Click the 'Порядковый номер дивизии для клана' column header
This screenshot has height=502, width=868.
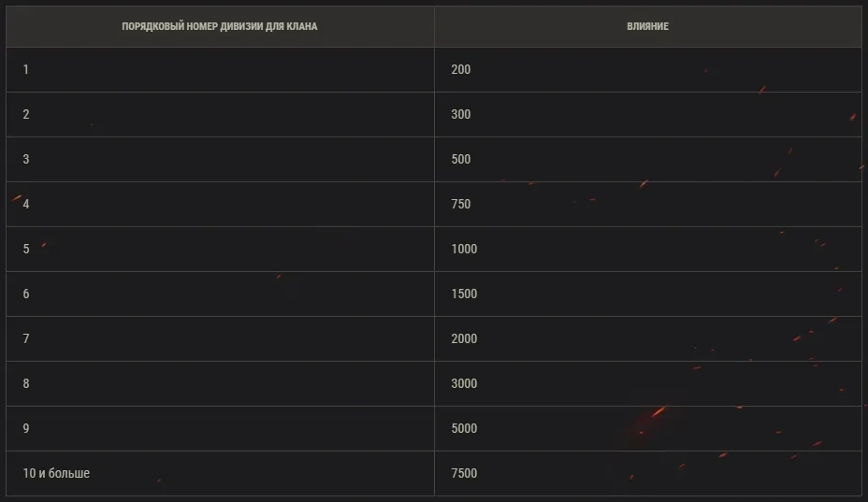pos(219,26)
